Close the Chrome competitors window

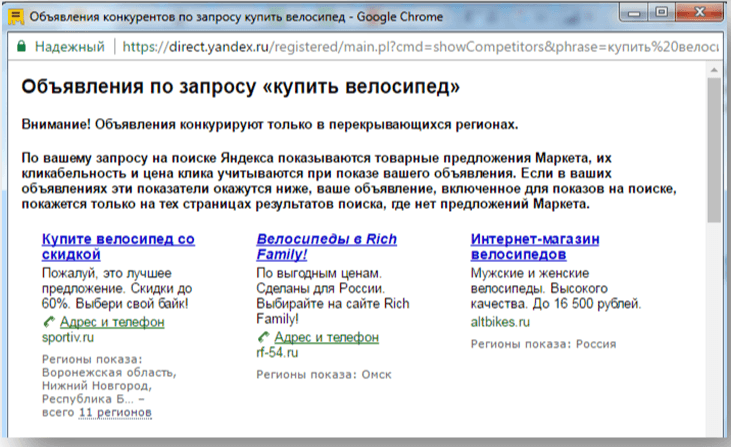699,13
